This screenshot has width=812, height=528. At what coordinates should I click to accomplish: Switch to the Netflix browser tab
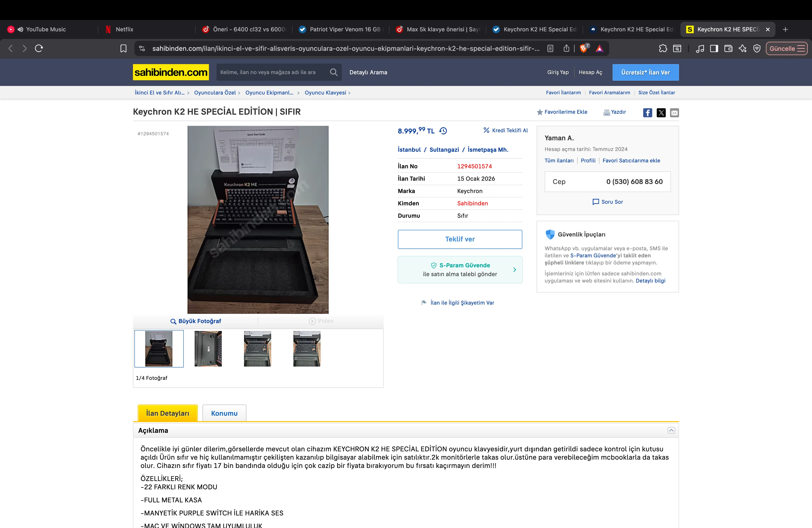tap(124, 29)
